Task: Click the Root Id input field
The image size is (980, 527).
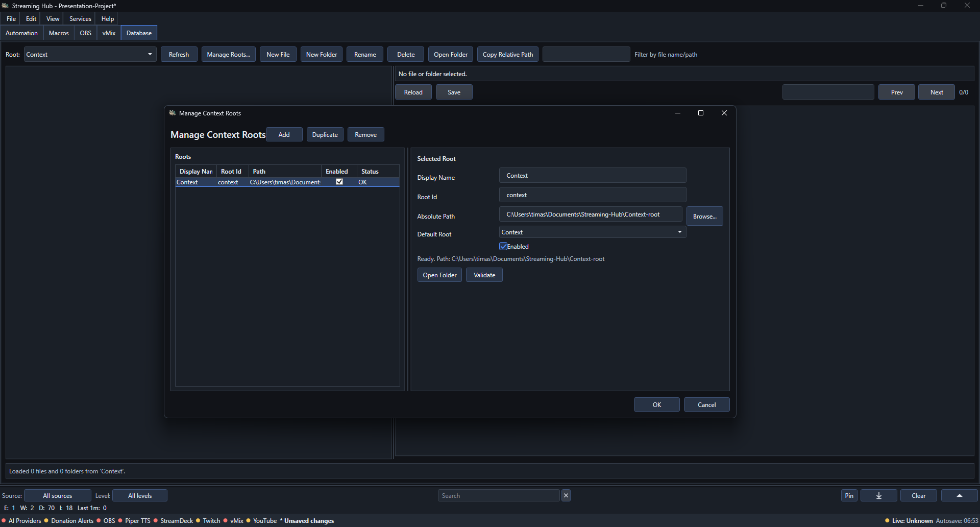Action: click(x=593, y=195)
